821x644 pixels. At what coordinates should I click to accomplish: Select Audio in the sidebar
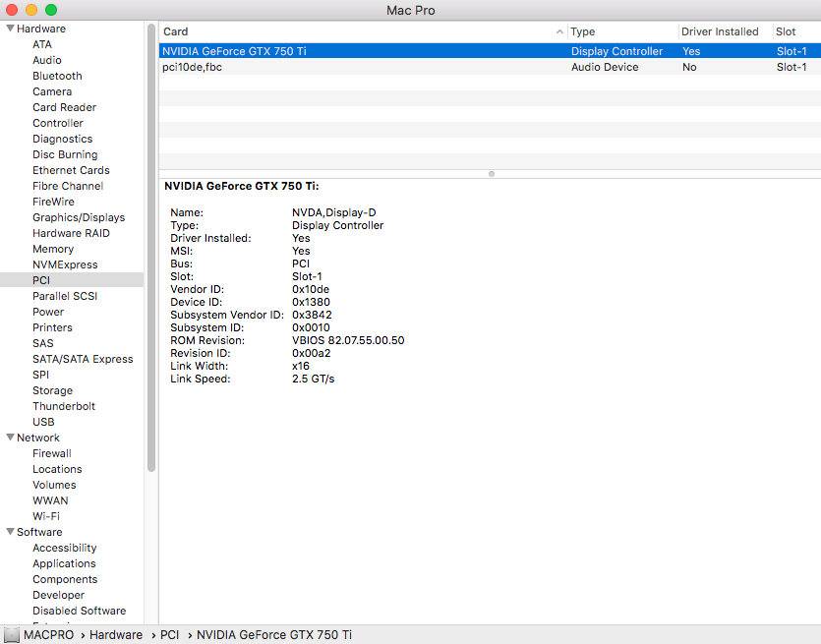pyautogui.click(x=47, y=60)
